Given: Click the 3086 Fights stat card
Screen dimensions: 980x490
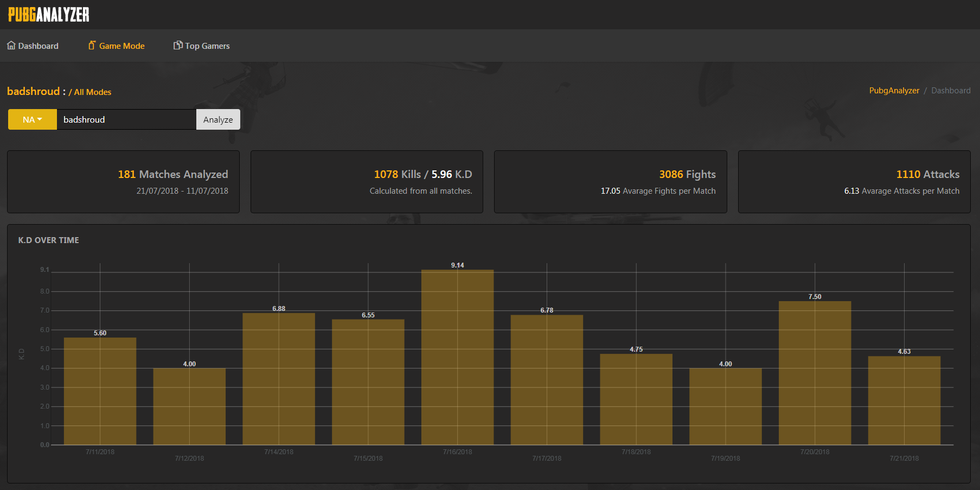Looking at the screenshot, I should [611, 182].
